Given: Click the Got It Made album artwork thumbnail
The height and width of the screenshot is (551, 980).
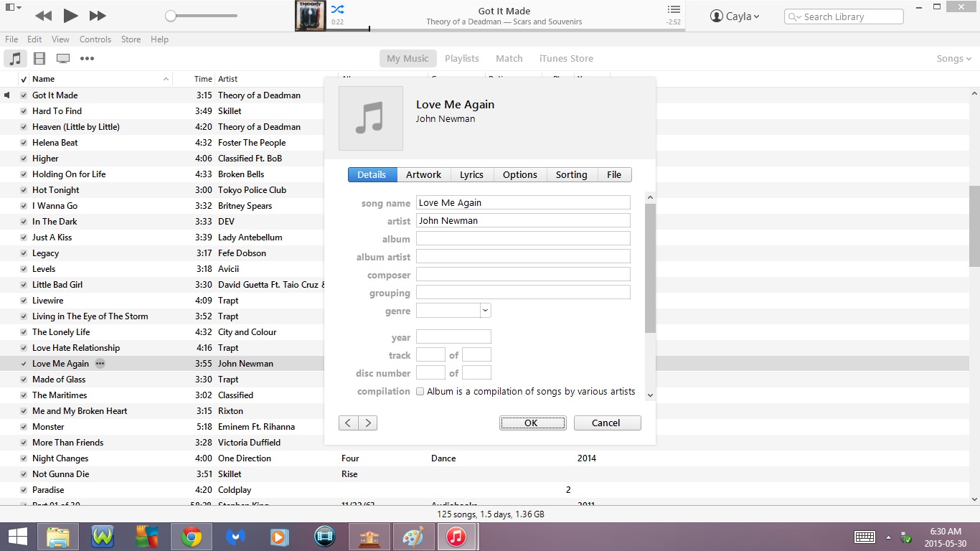Looking at the screenshot, I should click(311, 16).
